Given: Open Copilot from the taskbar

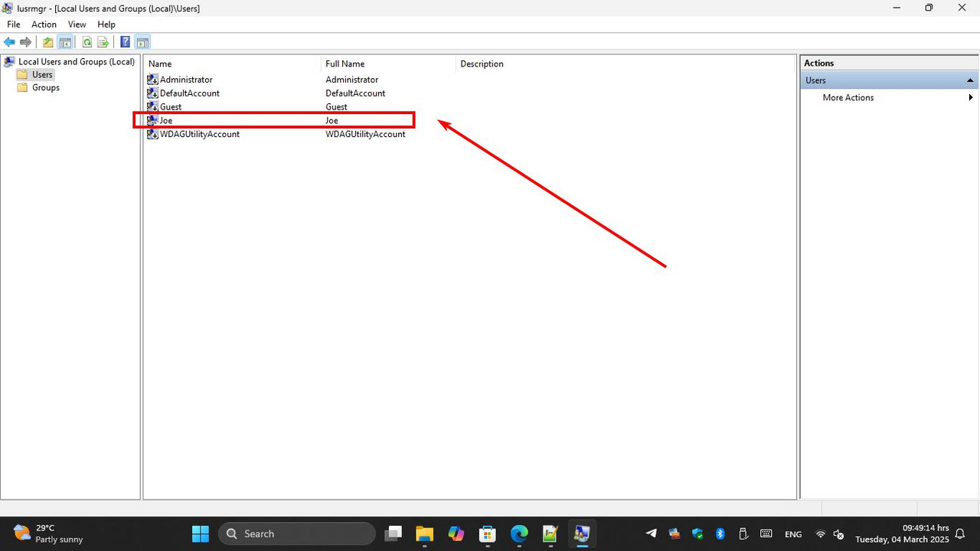Looking at the screenshot, I should pyautogui.click(x=456, y=533).
